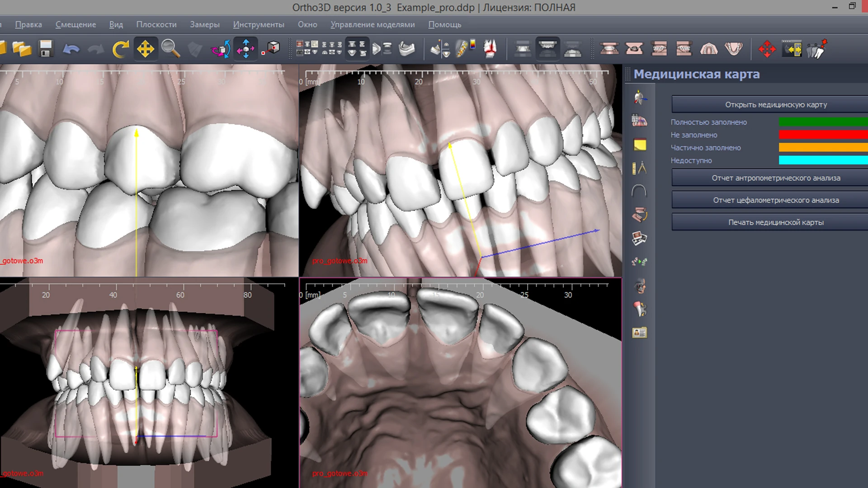Open the Управление моделями menu

pos(373,24)
